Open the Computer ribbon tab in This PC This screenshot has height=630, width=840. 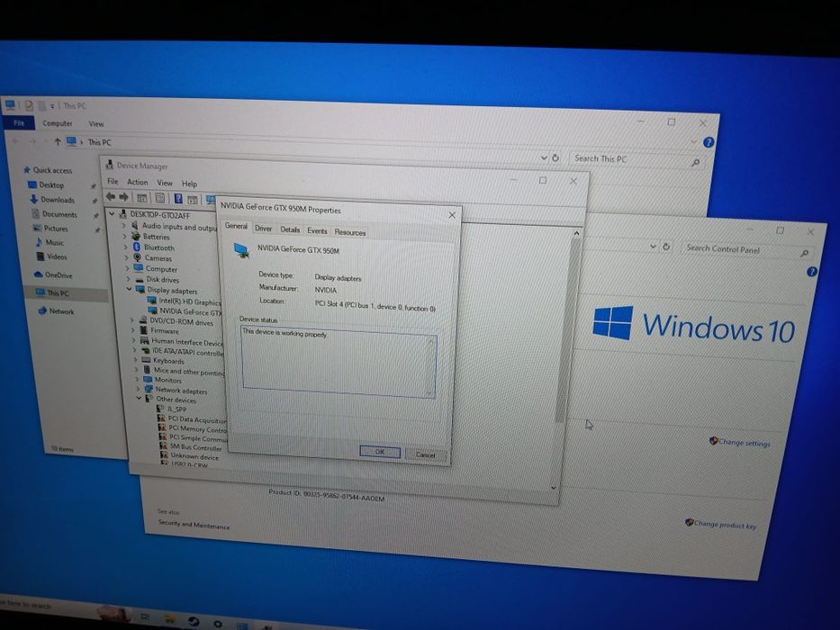(x=58, y=123)
